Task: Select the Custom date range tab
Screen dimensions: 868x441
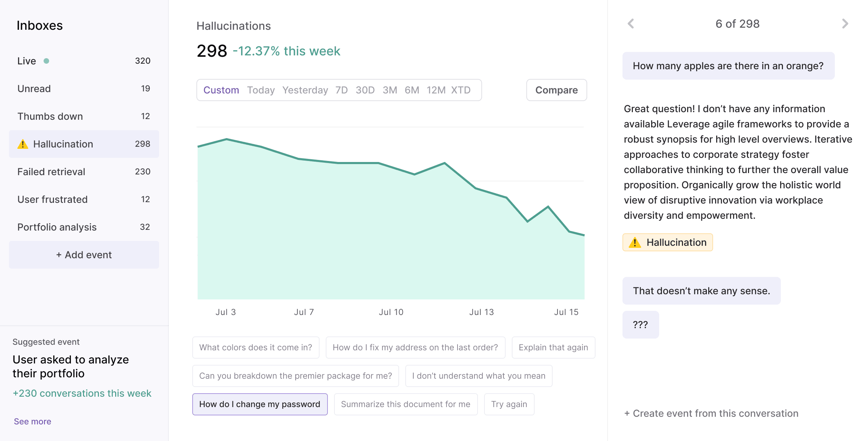Action: (x=221, y=90)
